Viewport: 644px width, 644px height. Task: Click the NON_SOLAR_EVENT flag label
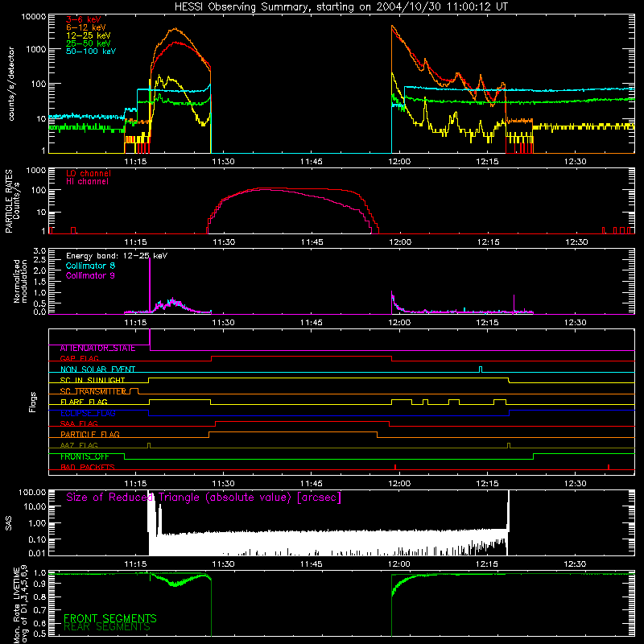[97, 369]
